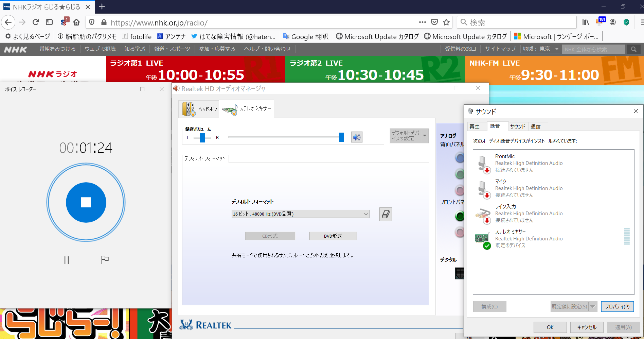Open ヘルプ・問い合わせ menu
644x339 pixels.
267,49
